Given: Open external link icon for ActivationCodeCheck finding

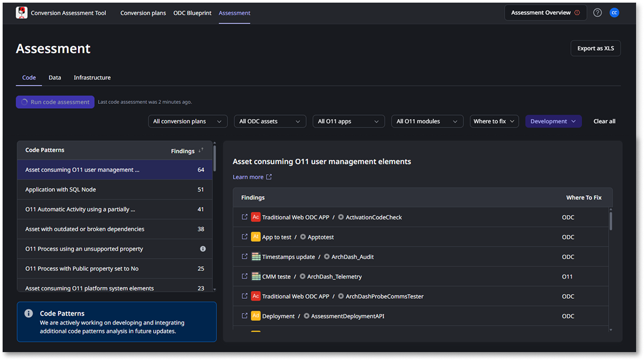Looking at the screenshot, I should (244, 217).
